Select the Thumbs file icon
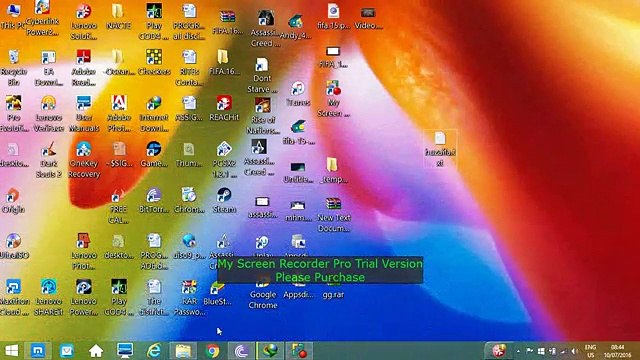The height and width of the screenshot is (360, 640). [189, 154]
